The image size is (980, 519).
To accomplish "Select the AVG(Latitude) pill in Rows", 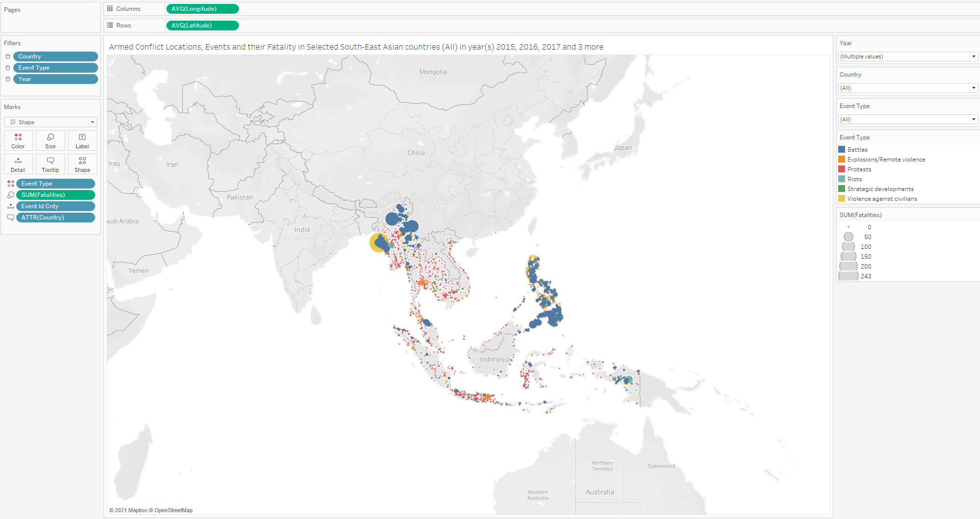I will coord(202,26).
